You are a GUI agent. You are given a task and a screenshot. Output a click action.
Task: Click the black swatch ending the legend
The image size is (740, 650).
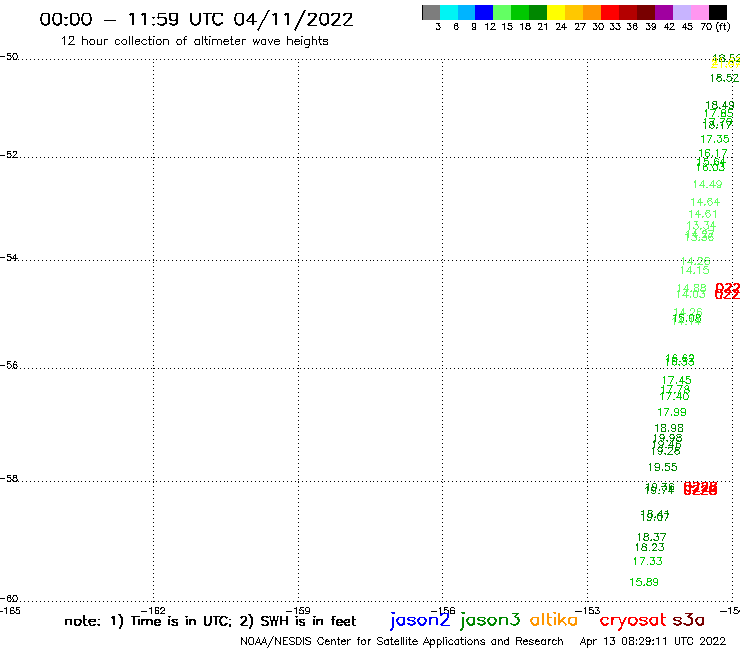coord(718,12)
